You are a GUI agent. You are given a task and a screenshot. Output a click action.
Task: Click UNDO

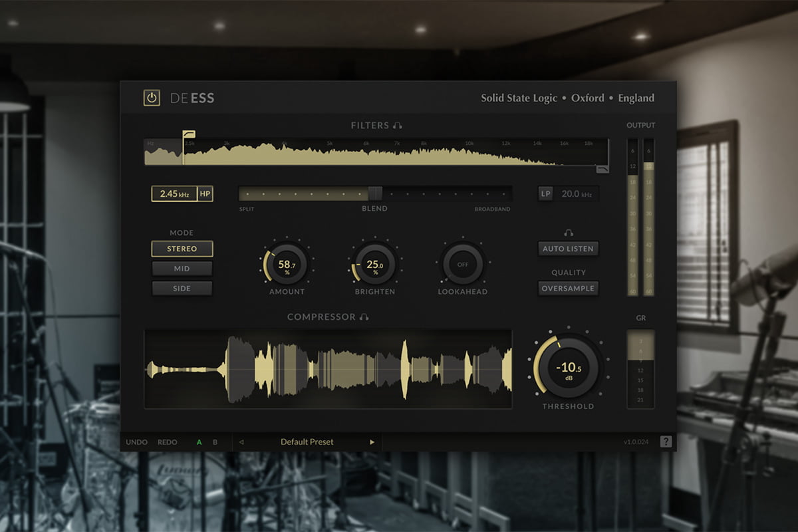(136, 442)
